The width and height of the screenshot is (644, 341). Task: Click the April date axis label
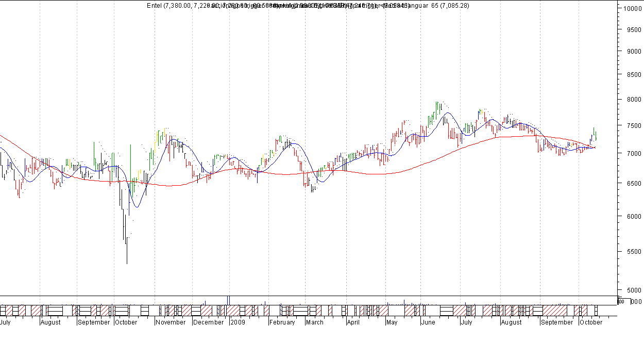[x=353, y=322]
